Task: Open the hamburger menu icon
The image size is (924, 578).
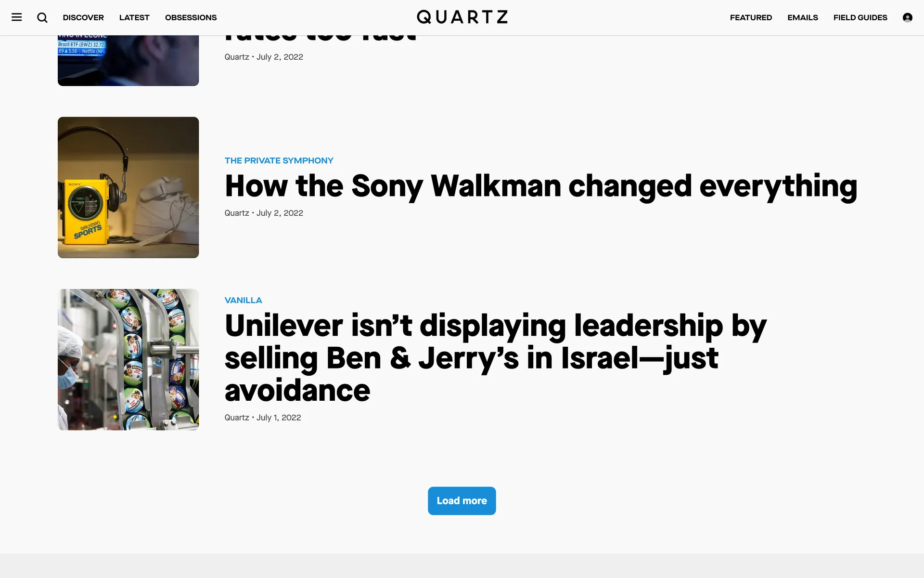Action: coord(17,17)
